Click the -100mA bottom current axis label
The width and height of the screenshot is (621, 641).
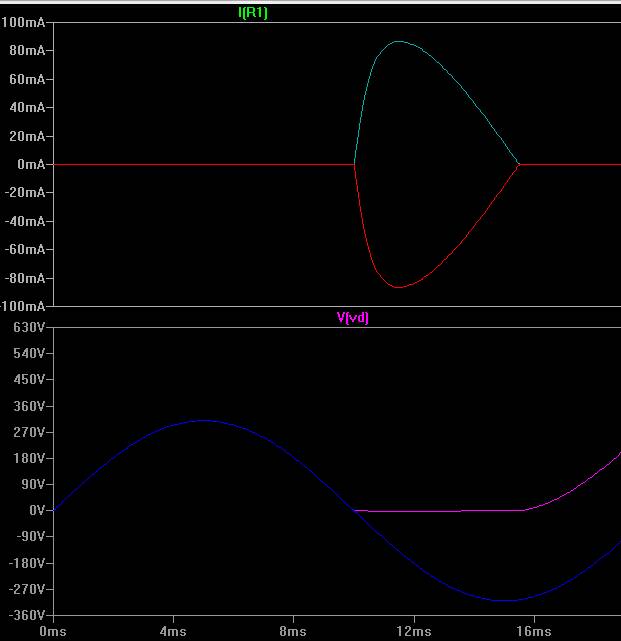pos(22,306)
